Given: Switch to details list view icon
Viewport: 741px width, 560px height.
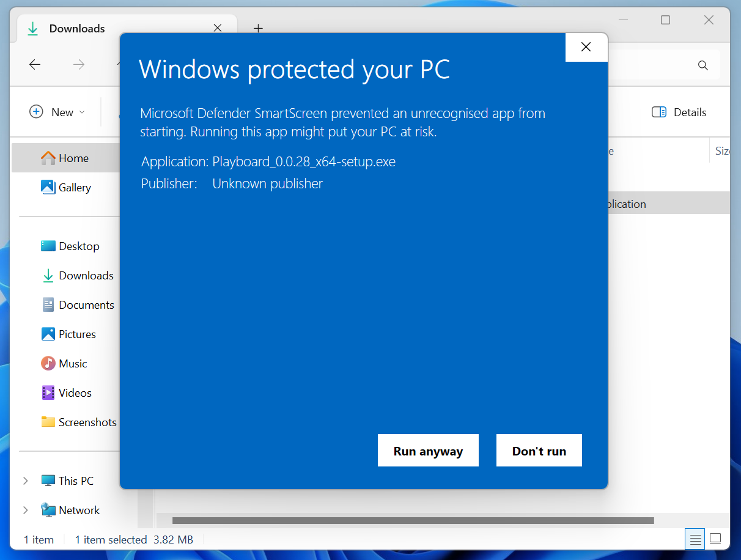Looking at the screenshot, I should pos(695,539).
